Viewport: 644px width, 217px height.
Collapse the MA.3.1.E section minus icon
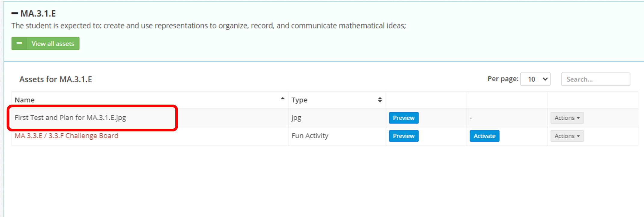tap(14, 14)
